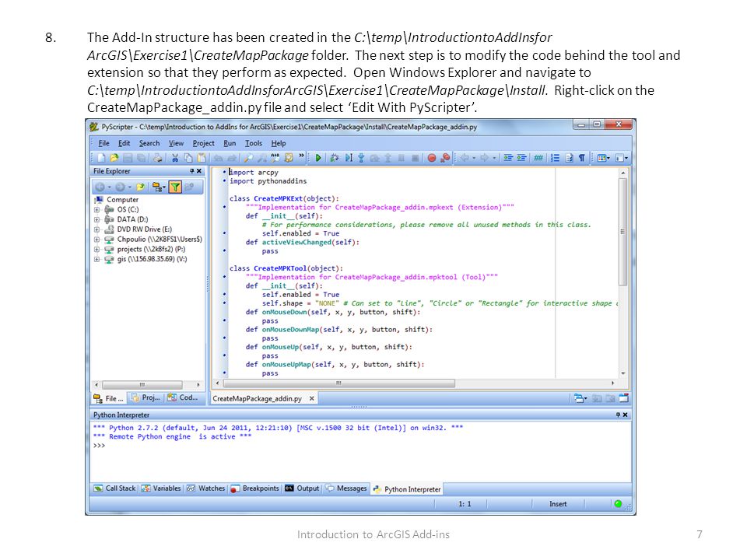Click the editor vertical scrollbar thumb
Screen dimensions: 747x560
(622, 232)
